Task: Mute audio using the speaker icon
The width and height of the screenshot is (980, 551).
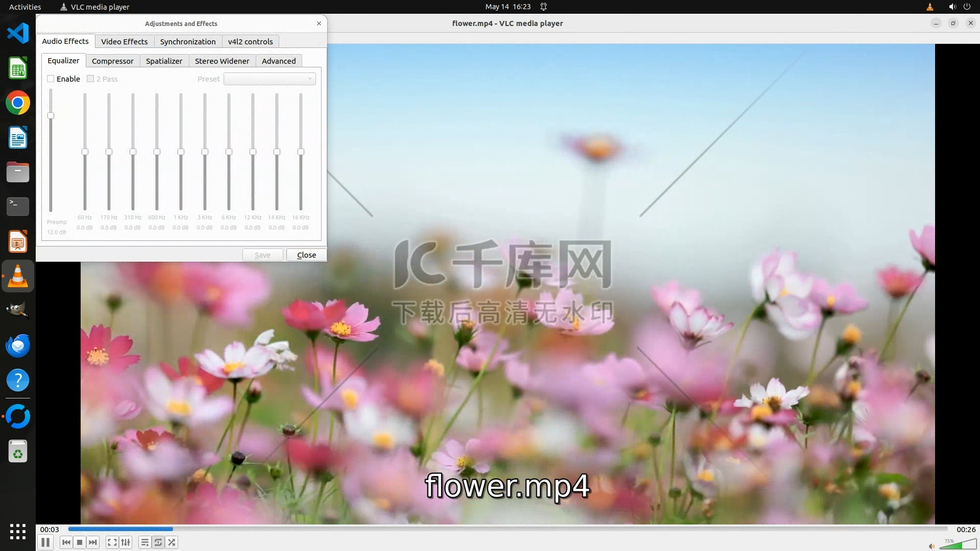Action: pyautogui.click(x=932, y=546)
